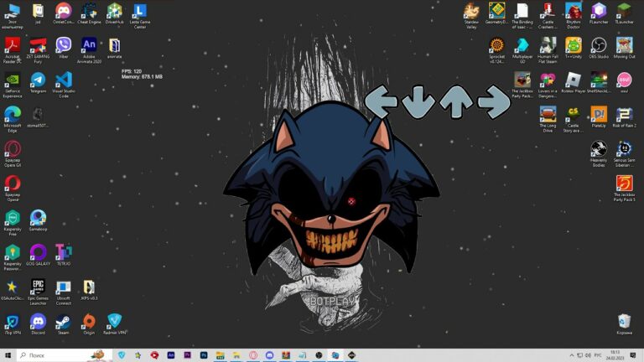Image resolution: width=644 pixels, height=362 pixels.
Task: Open Lesta Game Center shortcut
Action: point(140,16)
